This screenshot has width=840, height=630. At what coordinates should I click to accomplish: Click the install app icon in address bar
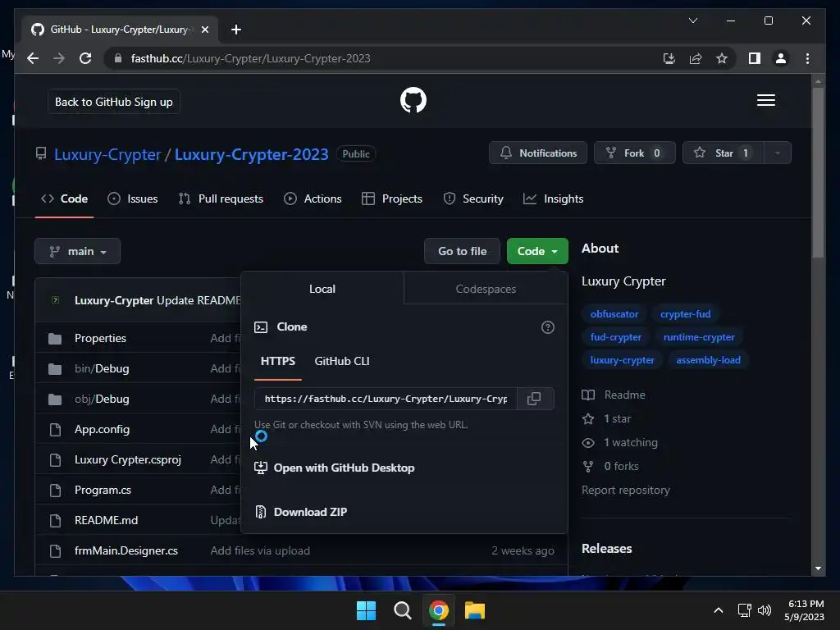669,58
